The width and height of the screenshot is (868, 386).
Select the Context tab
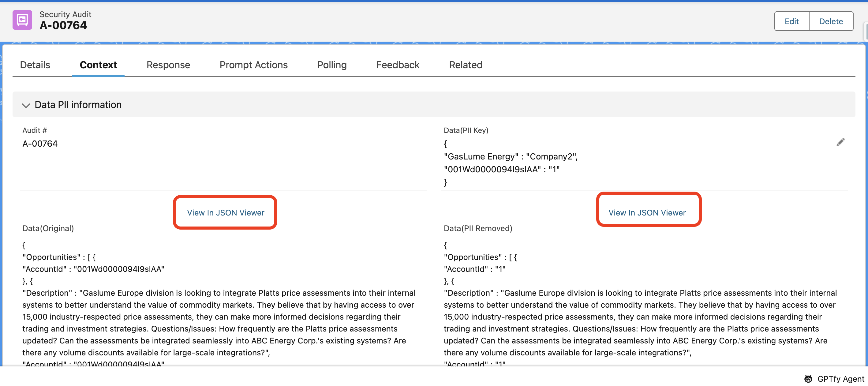pos(98,65)
